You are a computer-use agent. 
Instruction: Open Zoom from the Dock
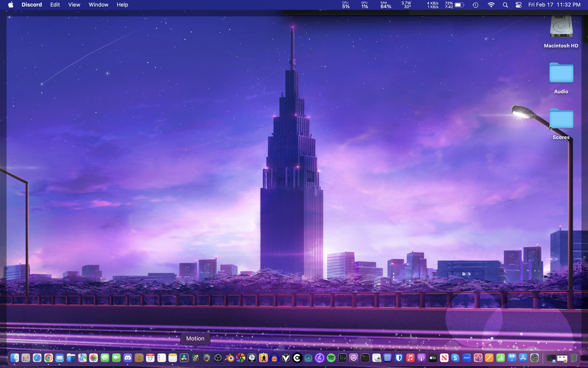(x=467, y=358)
